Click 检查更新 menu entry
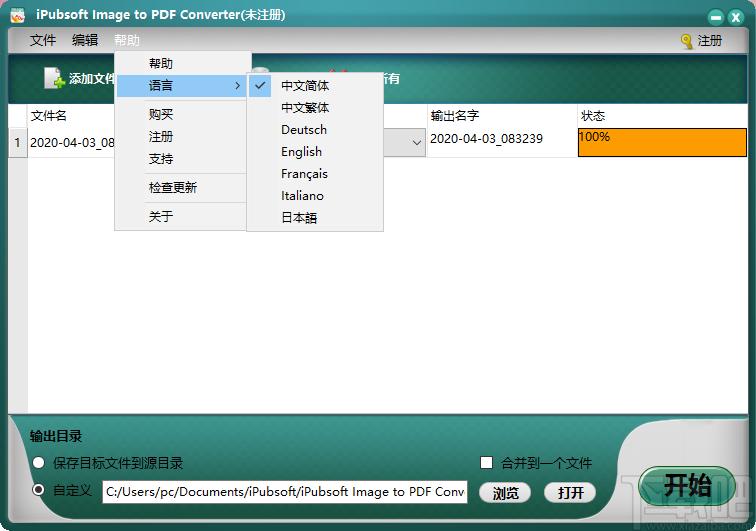 coord(183,188)
